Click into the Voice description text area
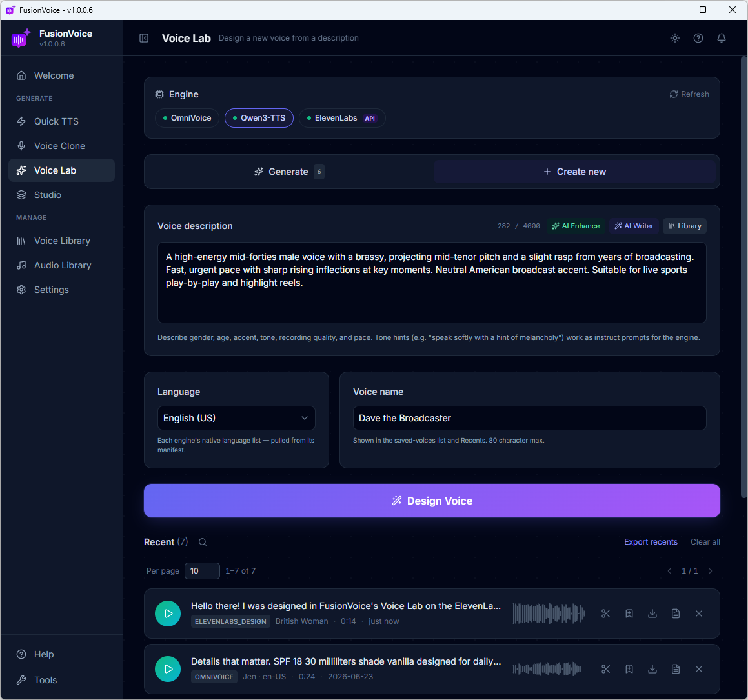Screen dimensions: 748x700 coord(432,283)
